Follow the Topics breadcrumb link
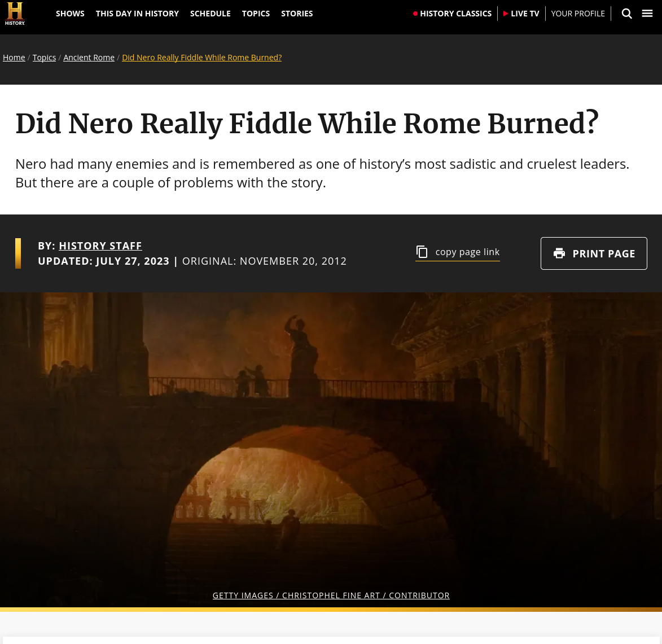The image size is (662, 644). pyautogui.click(x=45, y=58)
